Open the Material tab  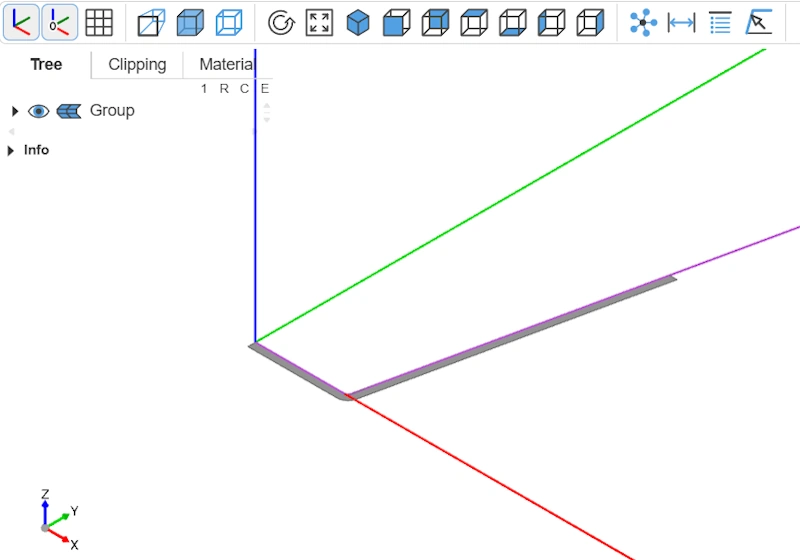tap(226, 65)
